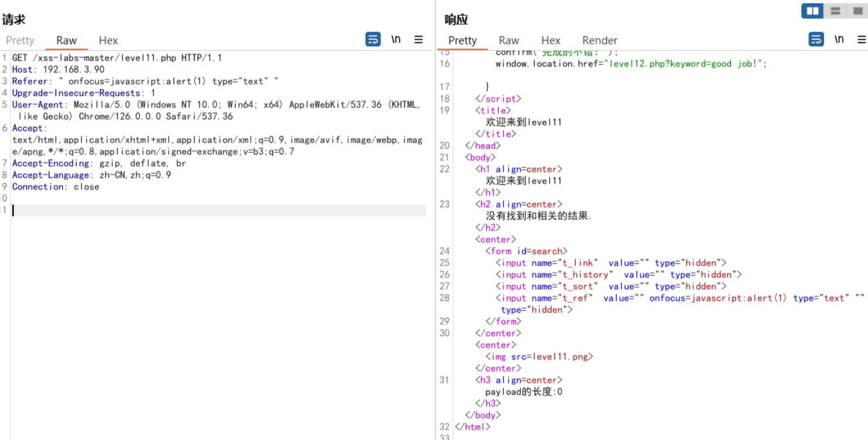
Task: Toggle the \n non-printable characters button in request panel
Action: point(396,39)
